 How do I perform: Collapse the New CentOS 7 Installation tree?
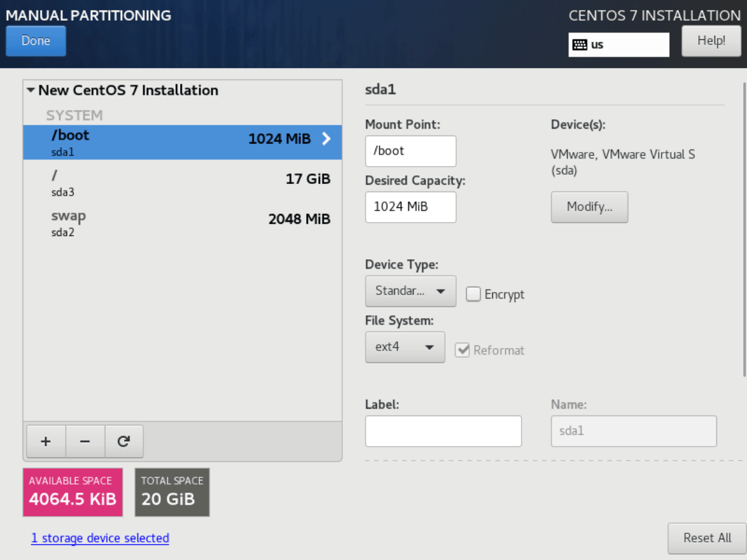[x=31, y=90]
